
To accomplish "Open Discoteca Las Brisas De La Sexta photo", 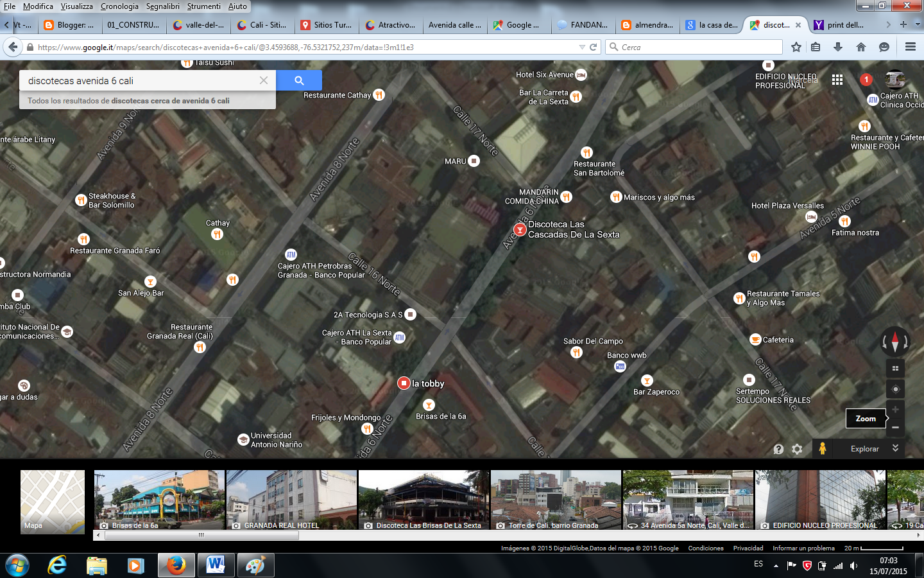I will (x=424, y=500).
